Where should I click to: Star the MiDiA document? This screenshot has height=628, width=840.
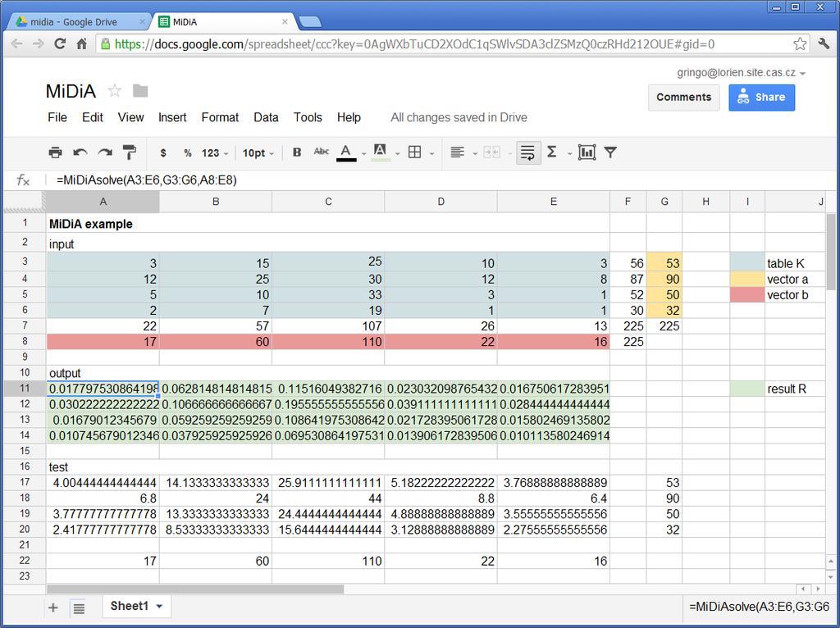[x=114, y=90]
